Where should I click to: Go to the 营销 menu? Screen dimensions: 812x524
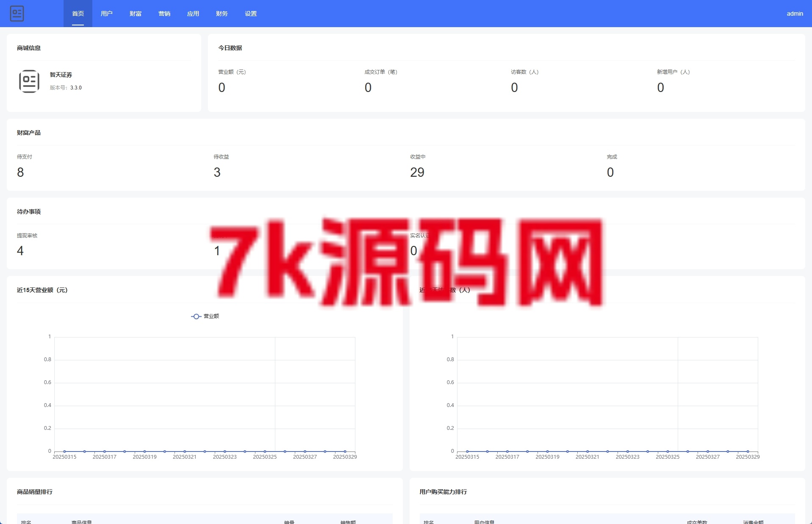164,14
